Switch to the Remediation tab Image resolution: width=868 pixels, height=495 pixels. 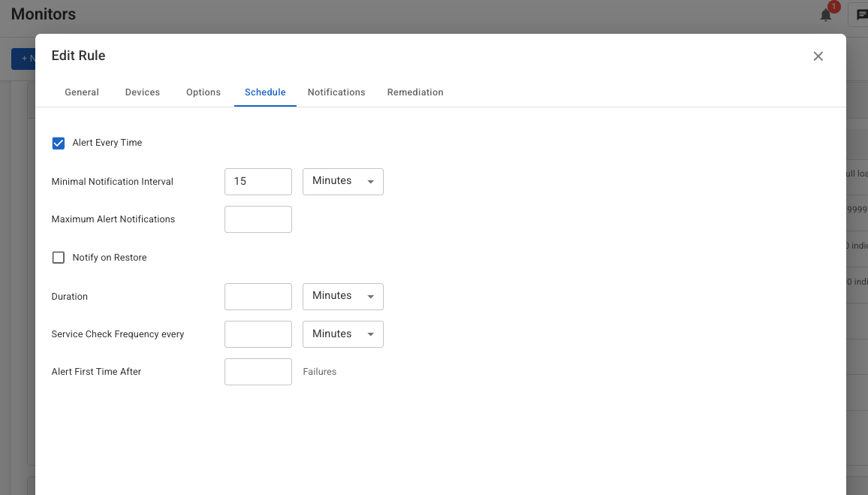click(415, 92)
